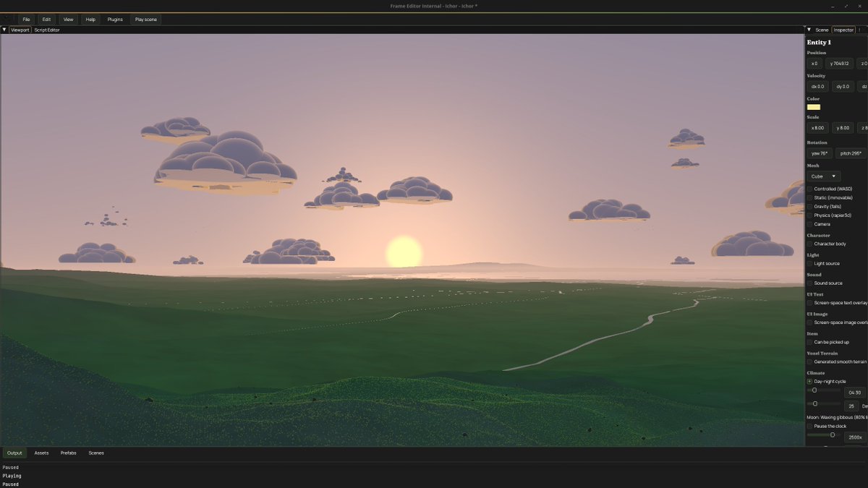This screenshot has width=868, height=488.
Task: Open the Help menu
Action: point(90,20)
